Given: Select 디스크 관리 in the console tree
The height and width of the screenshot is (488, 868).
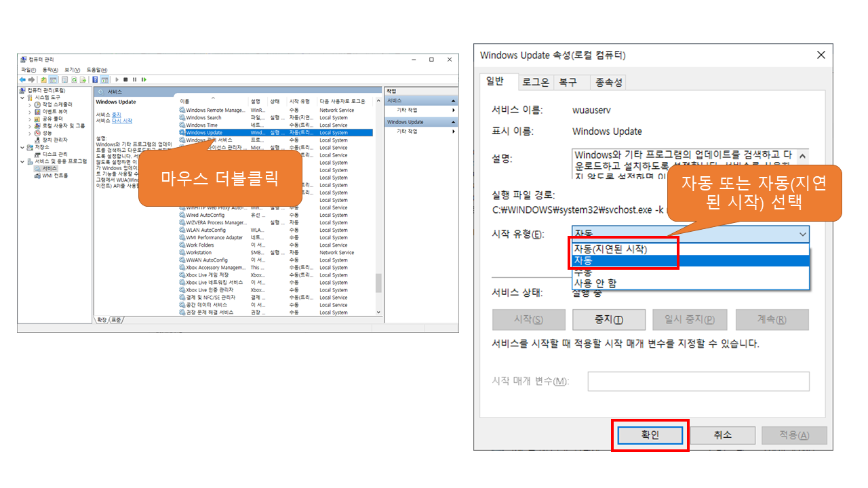Looking at the screenshot, I should pos(55,154).
